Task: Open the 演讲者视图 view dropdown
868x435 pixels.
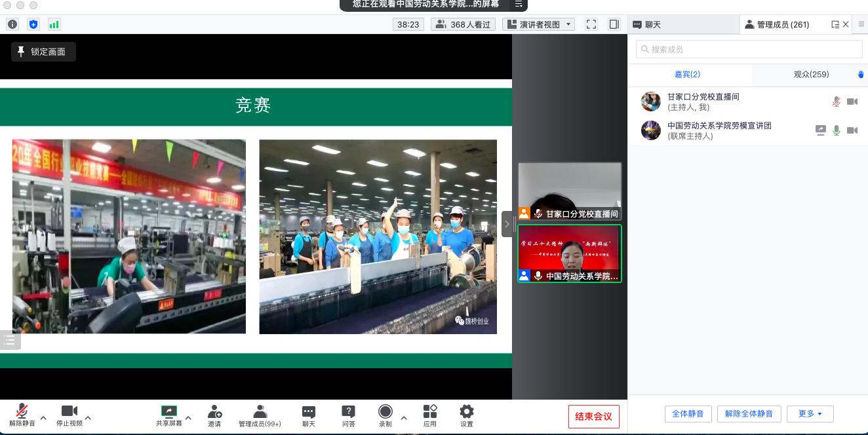Action: point(538,24)
